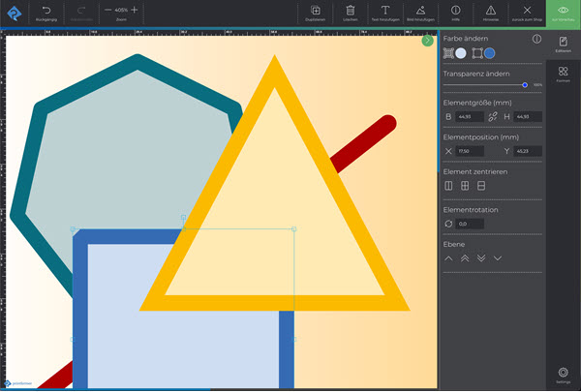581x392 pixels.
Task: Switch to the Editieren tab
Action: click(564, 45)
